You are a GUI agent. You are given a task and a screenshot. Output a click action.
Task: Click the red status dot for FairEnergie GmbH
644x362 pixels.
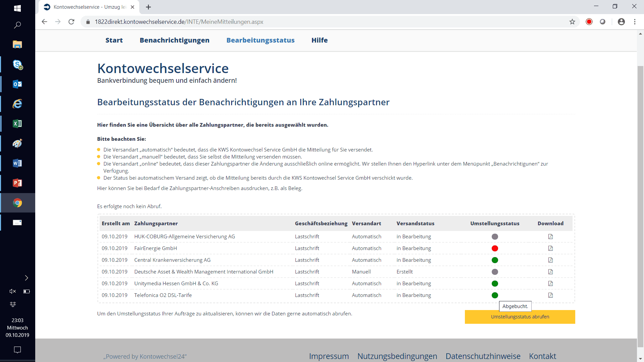point(495,248)
